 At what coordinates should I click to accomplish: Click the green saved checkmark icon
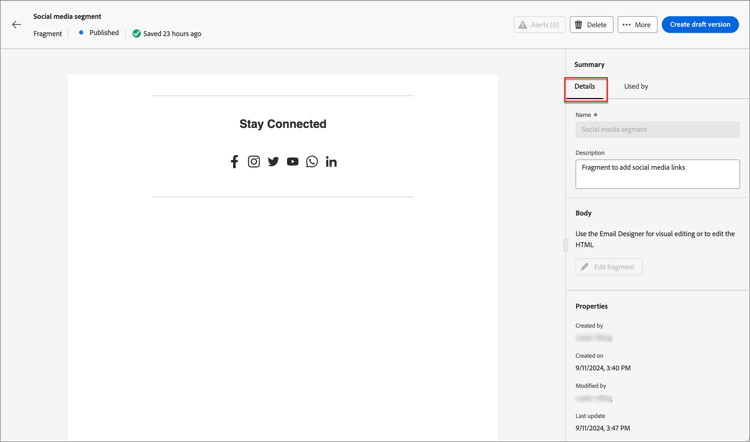(136, 33)
